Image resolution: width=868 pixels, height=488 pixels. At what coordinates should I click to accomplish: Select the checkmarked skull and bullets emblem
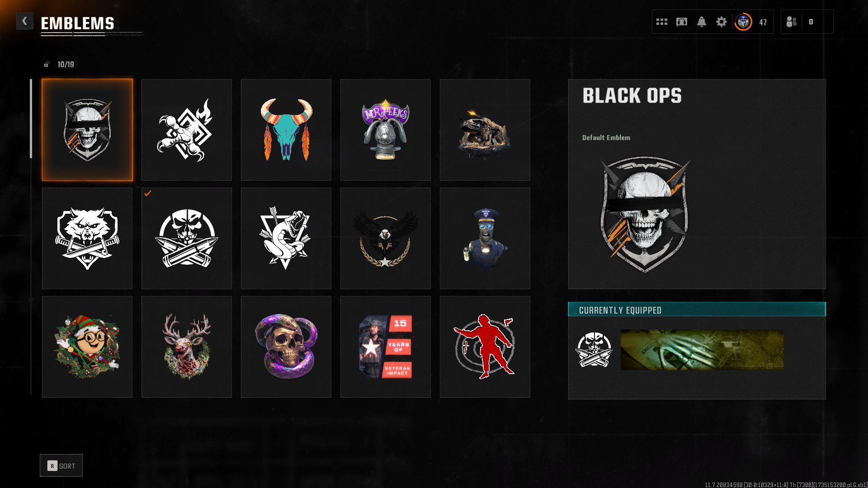[x=187, y=239]
